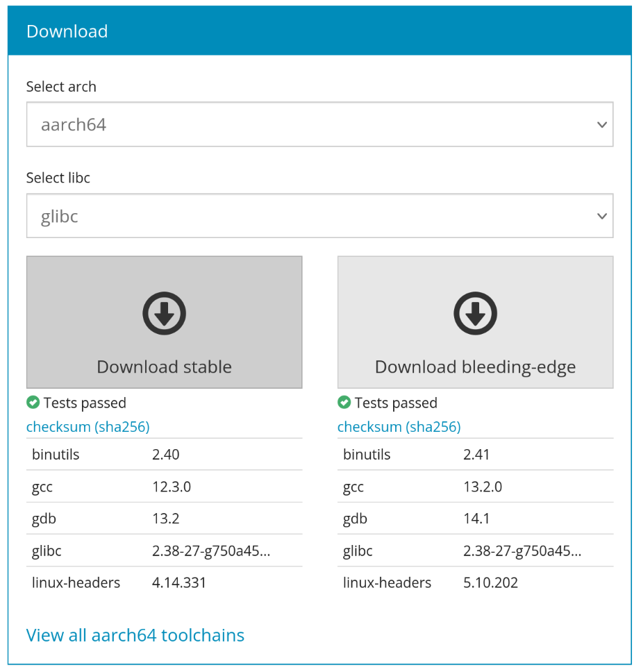Viewport: 641px width, 672px height.
Task: Open stable checksum (sha256) link
Action: click(88, 427)
